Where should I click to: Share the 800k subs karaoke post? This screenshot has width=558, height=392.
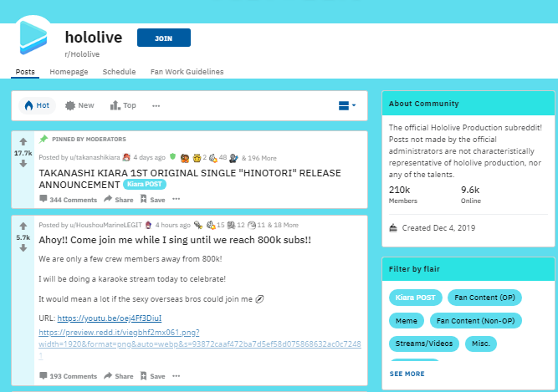119,376
